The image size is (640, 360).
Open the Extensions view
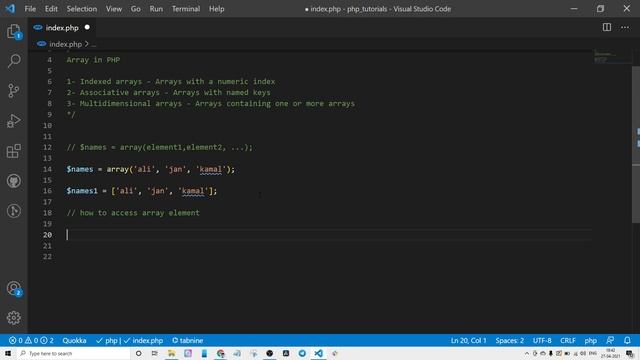tap(14, 151)
